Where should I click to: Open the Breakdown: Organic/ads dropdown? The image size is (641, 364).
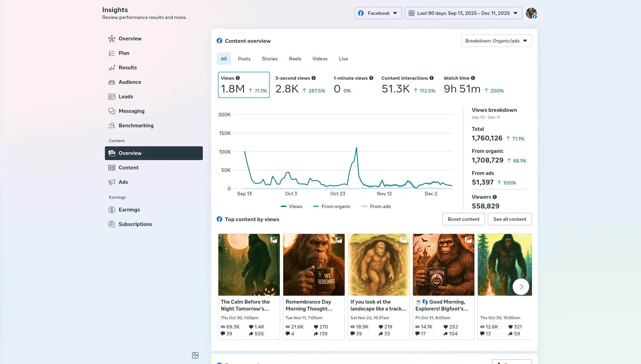[x=496, y=41]
